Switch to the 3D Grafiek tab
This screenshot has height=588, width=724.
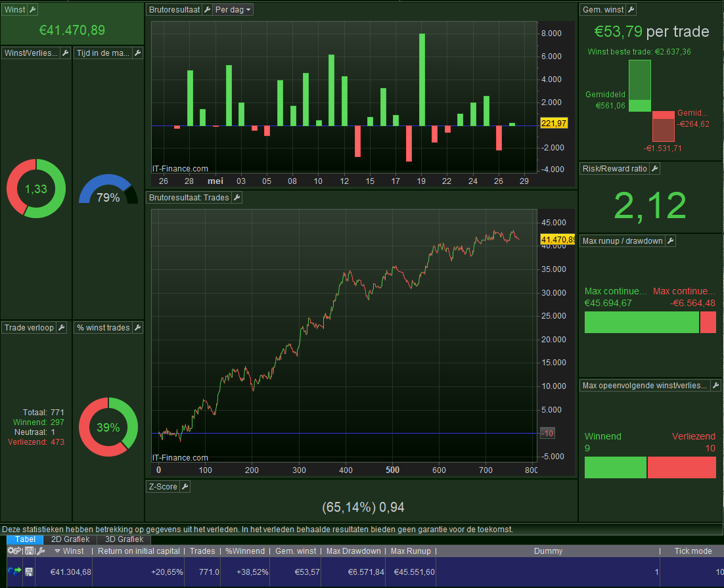coord(124,539)
